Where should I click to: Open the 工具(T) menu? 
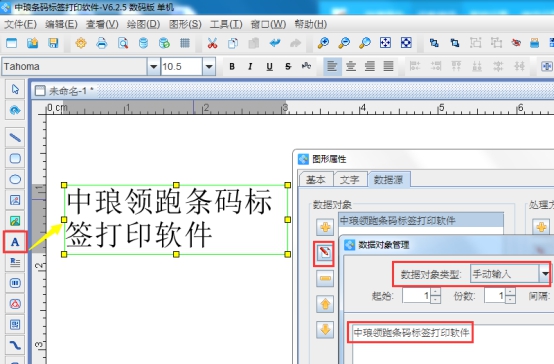click(x=226, y=24)
